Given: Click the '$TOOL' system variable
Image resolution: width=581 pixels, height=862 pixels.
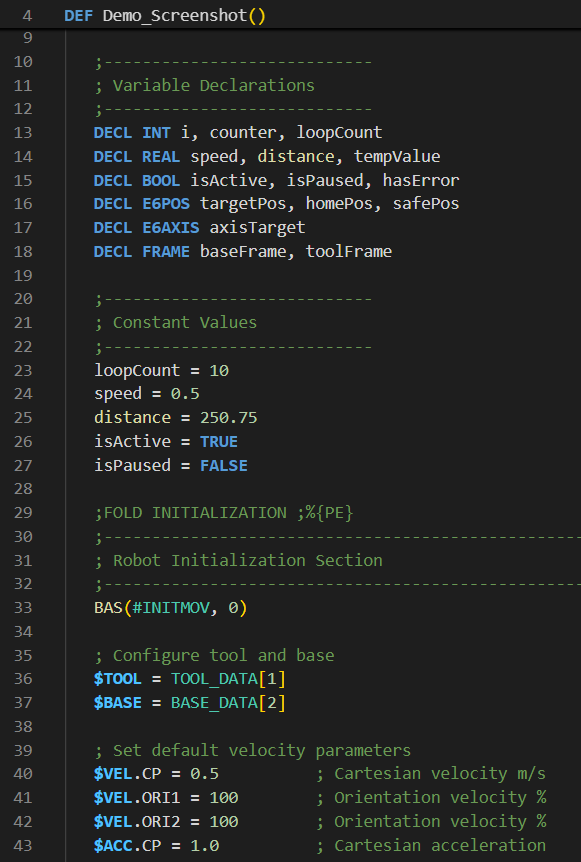Looking at the screenshot, I should coord(118,679).
